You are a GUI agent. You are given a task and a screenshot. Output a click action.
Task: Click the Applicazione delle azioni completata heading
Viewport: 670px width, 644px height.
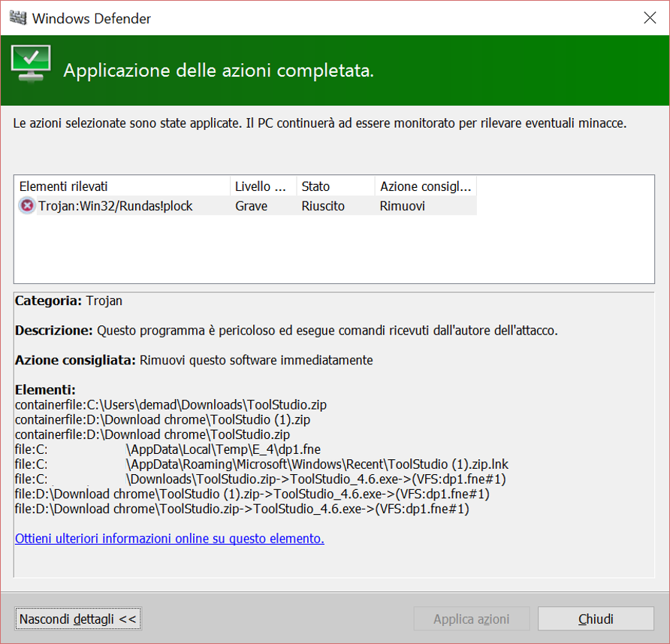pos(219,70)
